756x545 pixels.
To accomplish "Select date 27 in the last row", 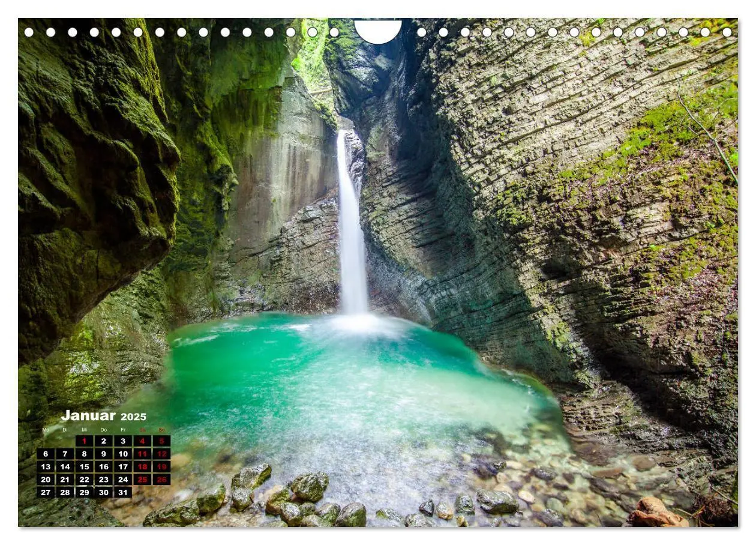I will [46, 493].
